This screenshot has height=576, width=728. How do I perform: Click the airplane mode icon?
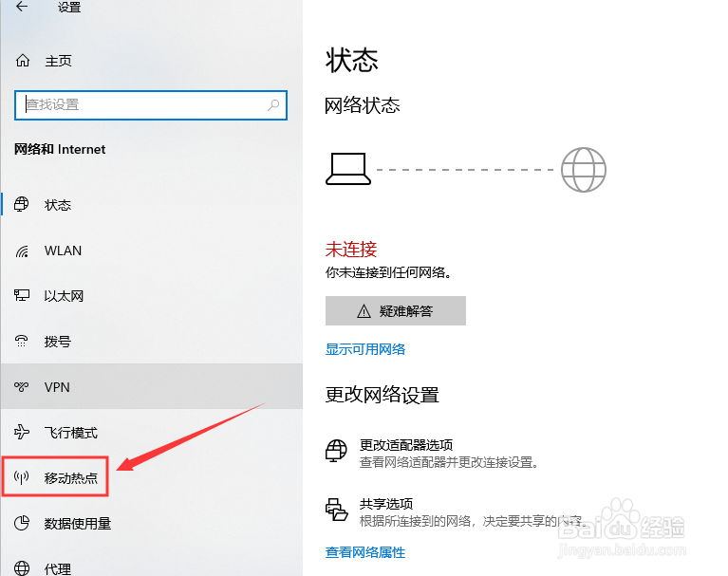(22, 432)
